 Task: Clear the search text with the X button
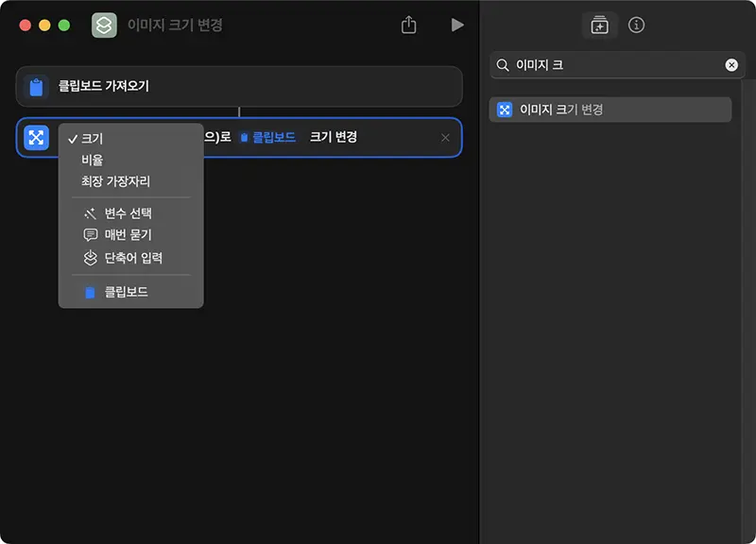(731, 64)
